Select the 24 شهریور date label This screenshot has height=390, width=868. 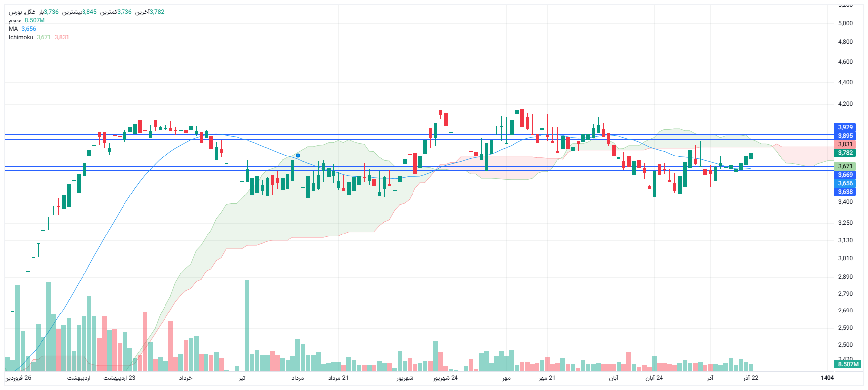(445, 378)
